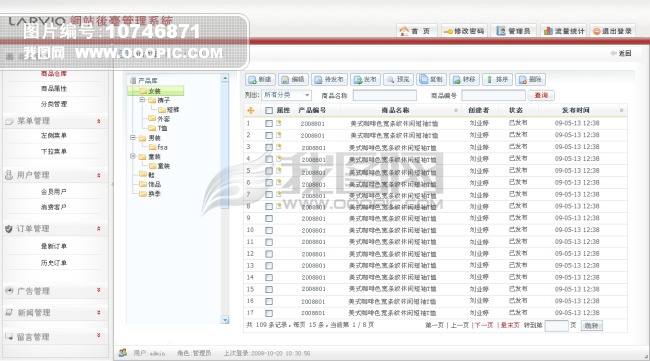Open 历史订单 in the sidebar
The image size is (650, 361).
pos(54,263)
